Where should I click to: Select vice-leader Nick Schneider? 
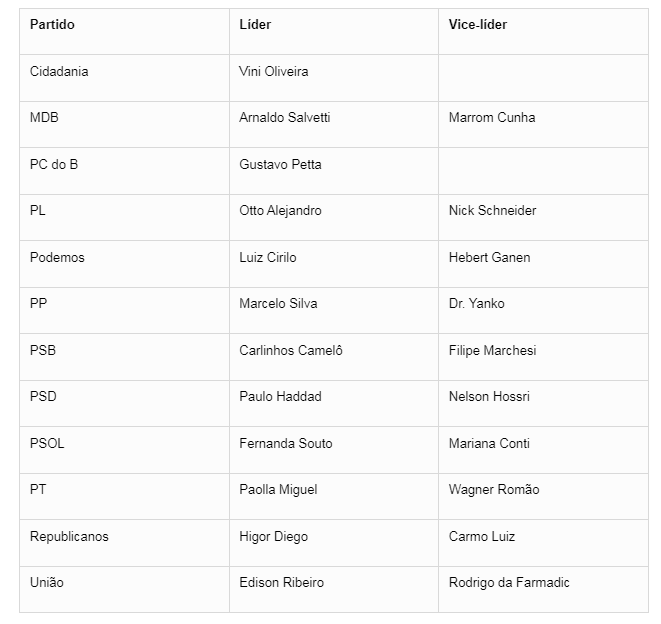click(x=493, y=210)
